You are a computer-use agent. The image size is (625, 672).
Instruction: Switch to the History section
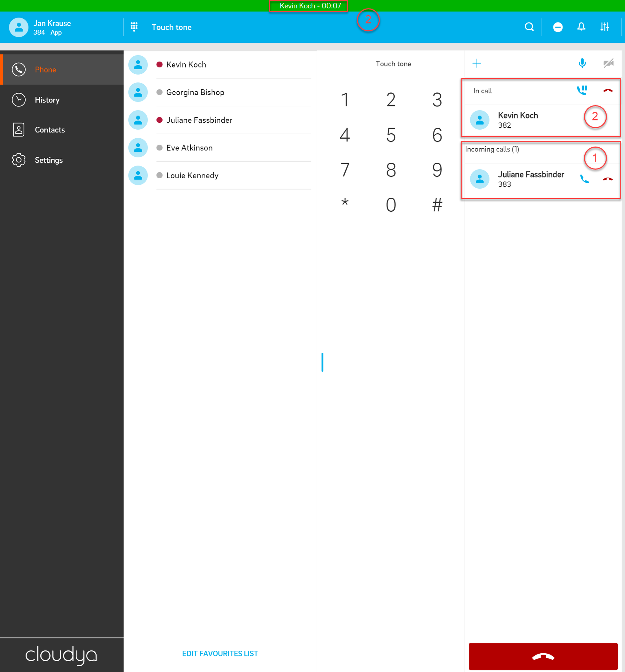[x=47, y=100]
